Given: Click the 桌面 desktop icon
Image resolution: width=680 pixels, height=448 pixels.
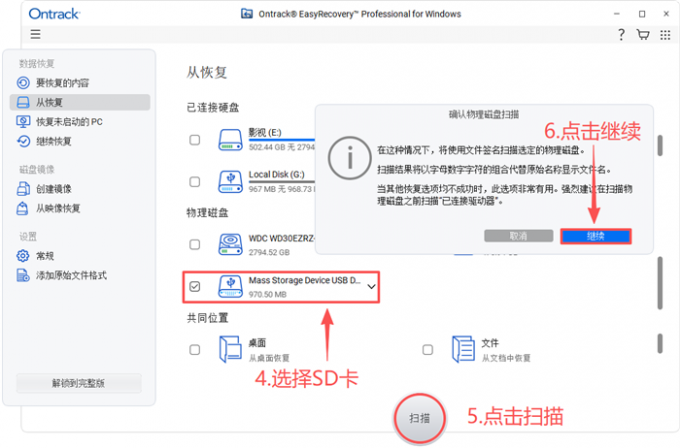Looking at the screenshot, I should (230, 349).
